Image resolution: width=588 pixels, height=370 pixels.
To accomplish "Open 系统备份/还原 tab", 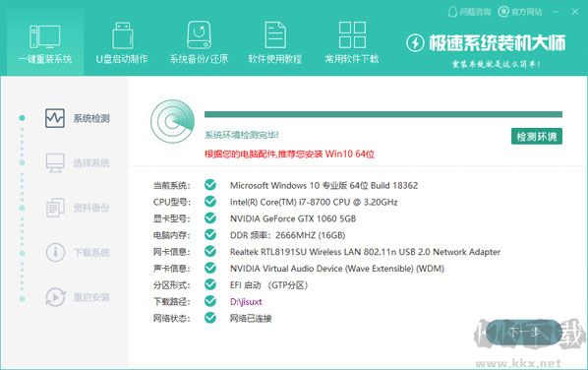I will tap(199, 43).
